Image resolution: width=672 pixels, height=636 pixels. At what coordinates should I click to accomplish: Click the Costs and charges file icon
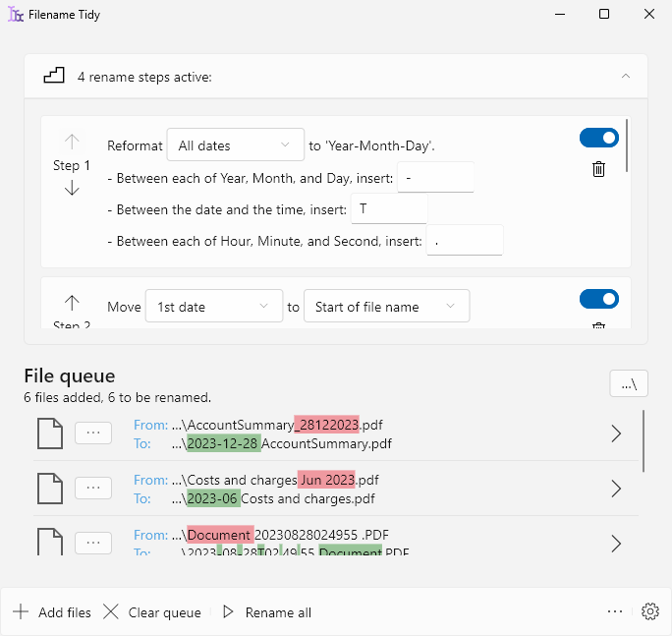[49, 489]
